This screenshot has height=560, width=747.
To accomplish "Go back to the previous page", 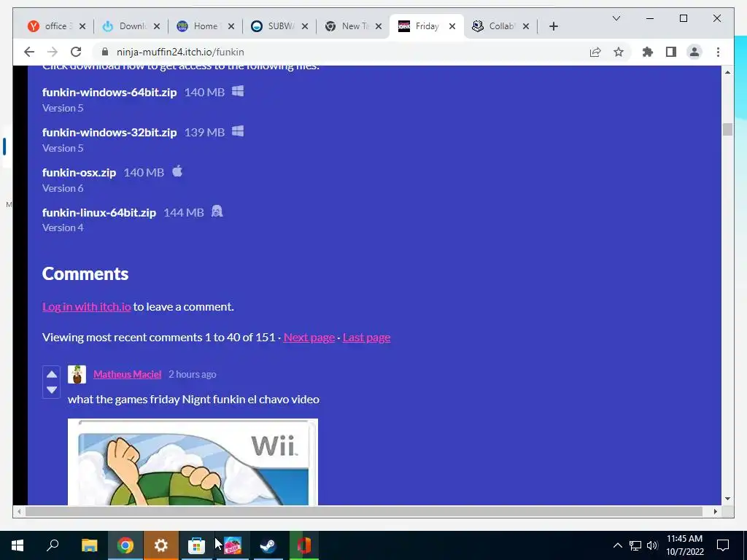I will [29, 52].
